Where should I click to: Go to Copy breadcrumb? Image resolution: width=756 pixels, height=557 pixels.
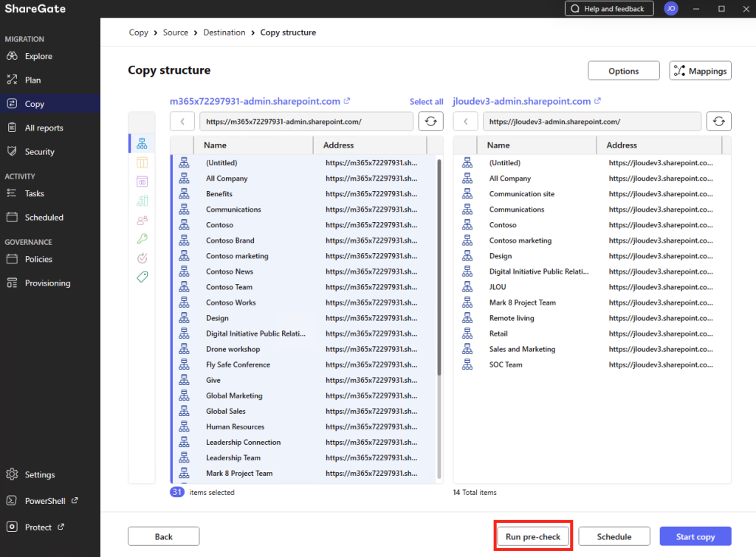coord(138,32)
